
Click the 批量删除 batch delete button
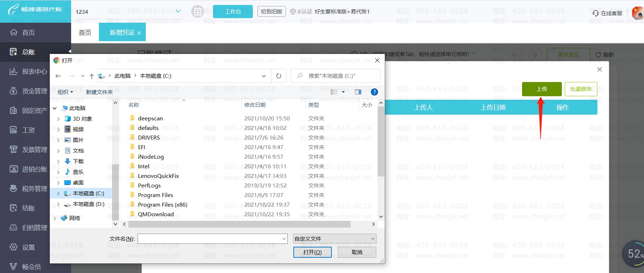581,89
